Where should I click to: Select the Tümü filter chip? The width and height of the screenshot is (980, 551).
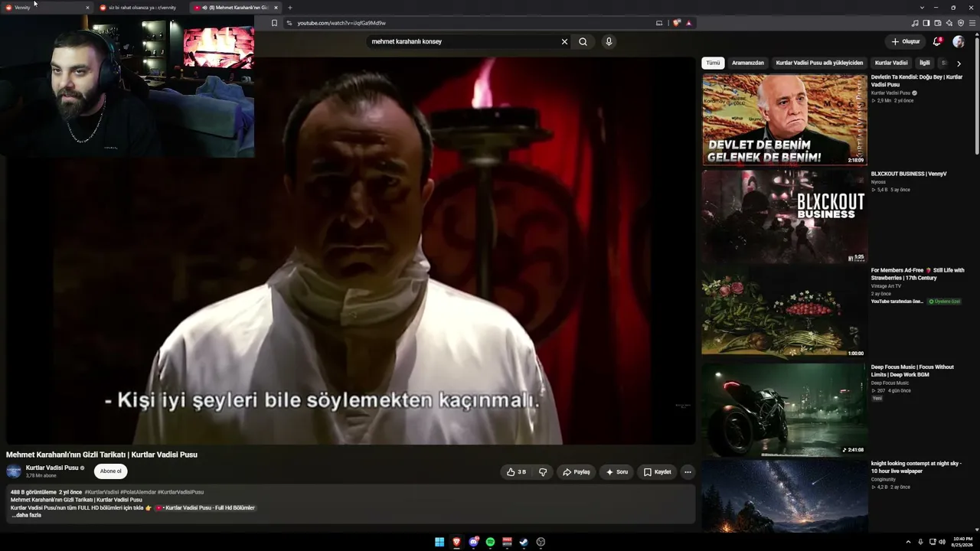tap(713, 63)
